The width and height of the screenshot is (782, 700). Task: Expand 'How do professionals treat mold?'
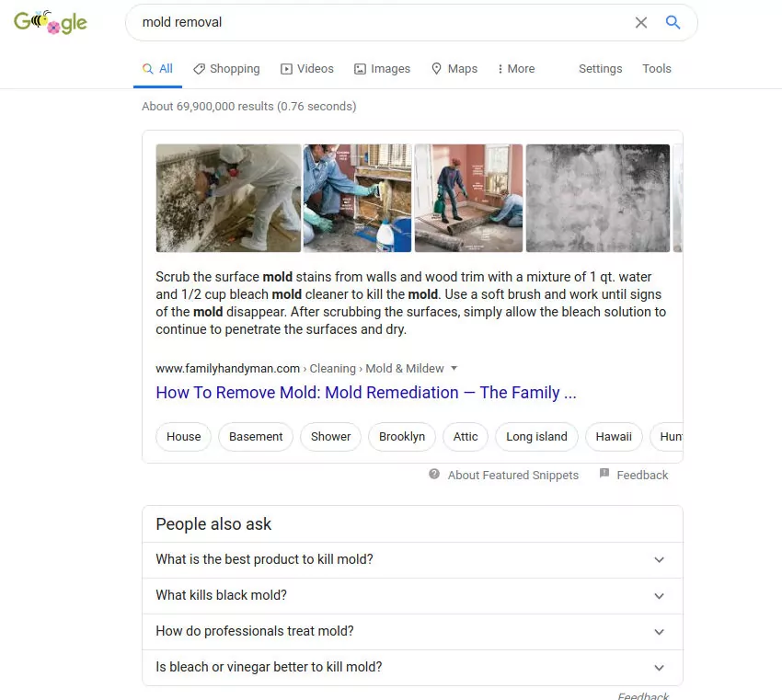412,632
